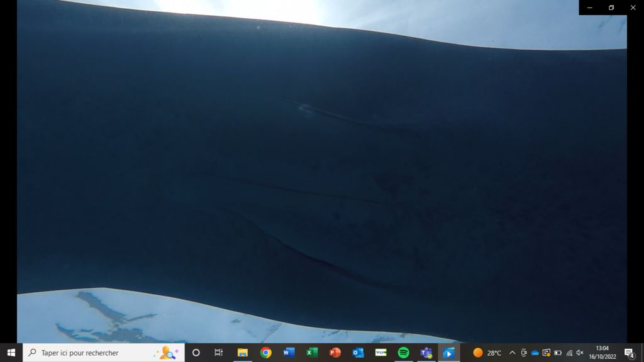
Task: Launch File Explorer from the taskbar
Action: [x=242, y=353]
